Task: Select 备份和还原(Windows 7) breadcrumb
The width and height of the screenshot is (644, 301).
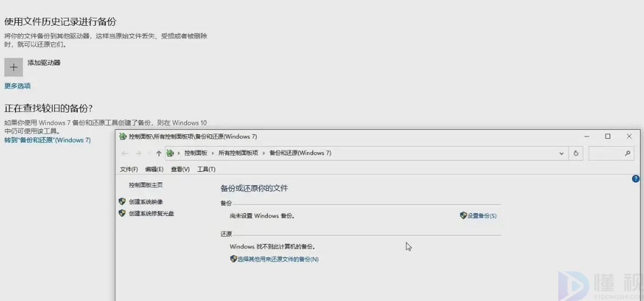Action: [x=300, y=153]
